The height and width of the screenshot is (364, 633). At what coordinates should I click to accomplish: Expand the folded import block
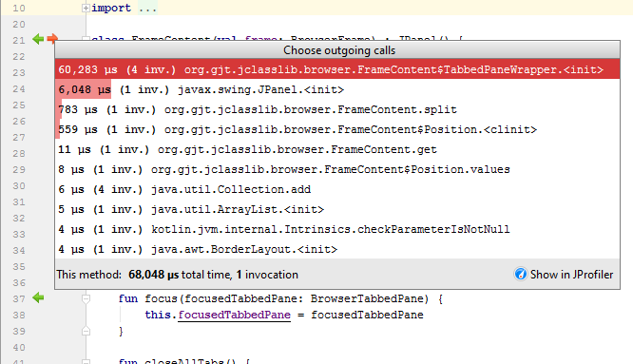coord(86,8)
